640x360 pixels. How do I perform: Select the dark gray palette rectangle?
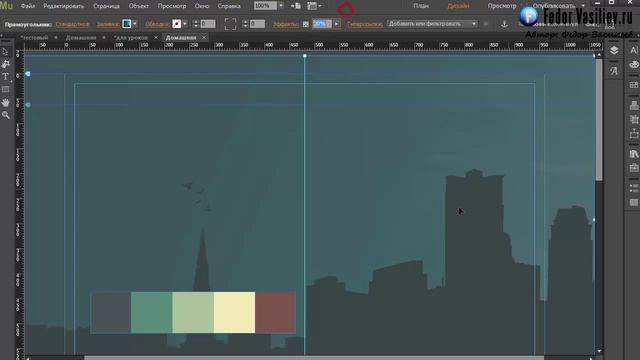pos(111,312)
